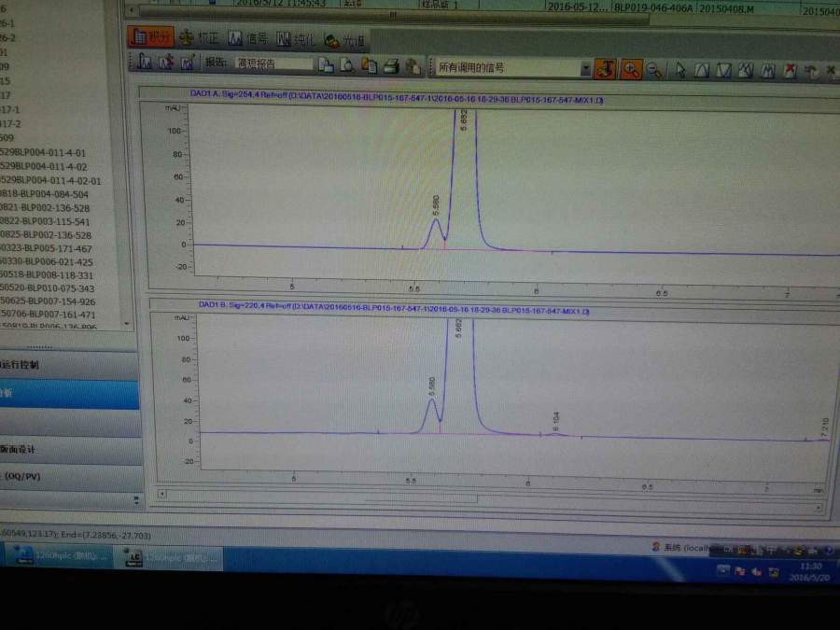This screenshot has width=840, height=630.
Task: Select 0822-BLP003-115-541 entry
Action: click(45, 221)
